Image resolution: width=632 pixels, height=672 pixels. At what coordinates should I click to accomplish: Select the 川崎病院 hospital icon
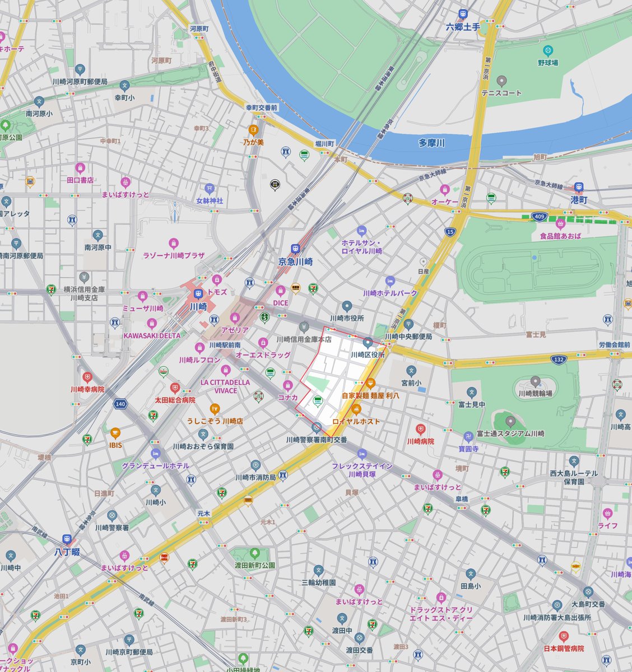click(x=420, y=430)
